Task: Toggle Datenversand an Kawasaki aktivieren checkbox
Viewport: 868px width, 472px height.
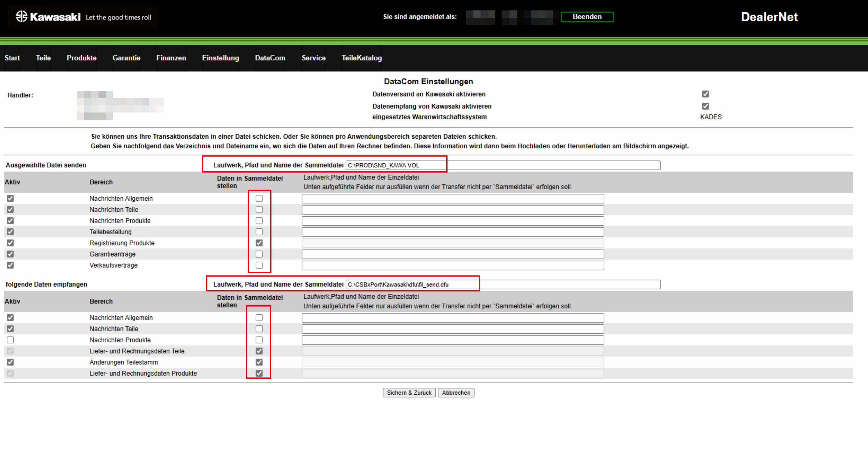Action: point(705,94)
